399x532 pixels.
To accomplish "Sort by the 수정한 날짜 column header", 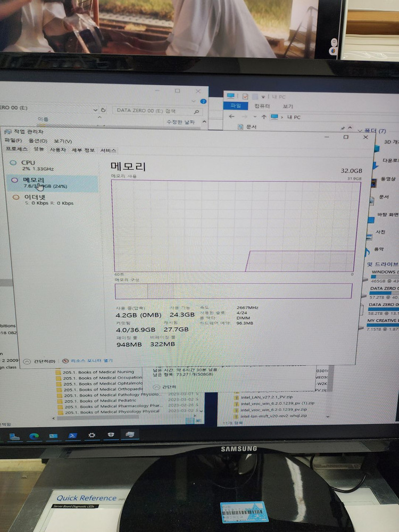I will [180, 122].
